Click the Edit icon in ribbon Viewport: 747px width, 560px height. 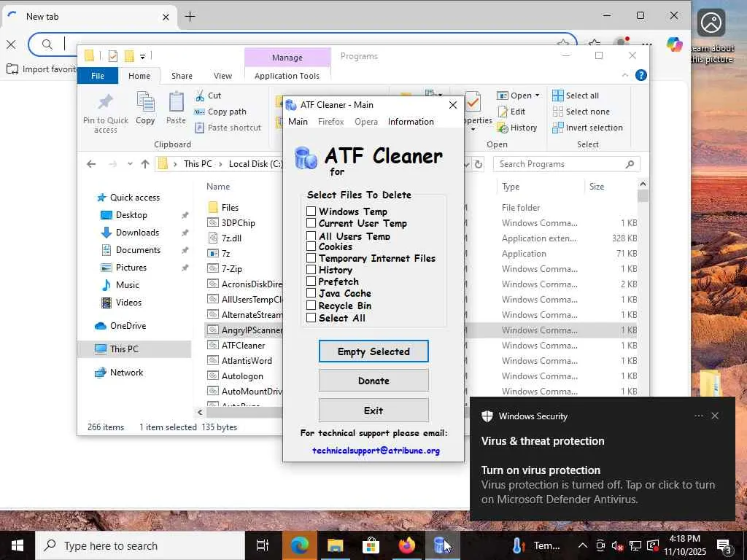pyautogui.click(x=503, y=112)
